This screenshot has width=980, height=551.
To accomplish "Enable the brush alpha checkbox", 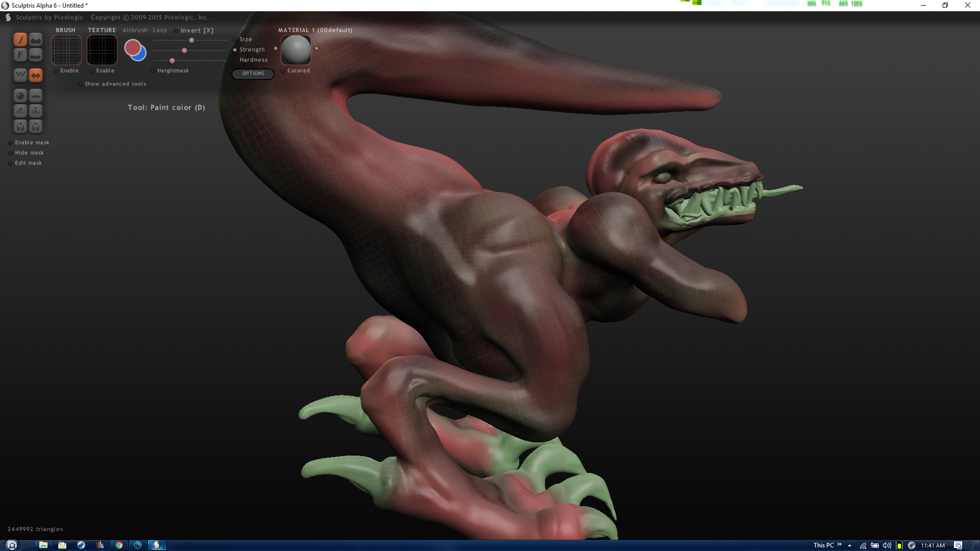I will (56, 71).
